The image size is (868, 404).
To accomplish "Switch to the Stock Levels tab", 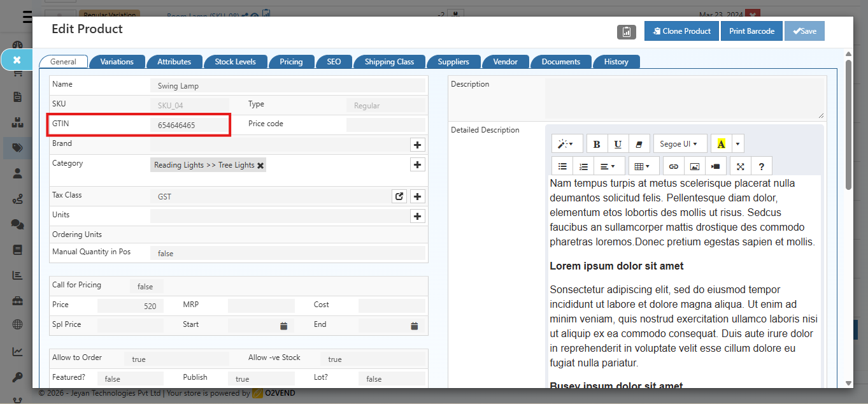I will pyautogui.click(x=235, y=62).
